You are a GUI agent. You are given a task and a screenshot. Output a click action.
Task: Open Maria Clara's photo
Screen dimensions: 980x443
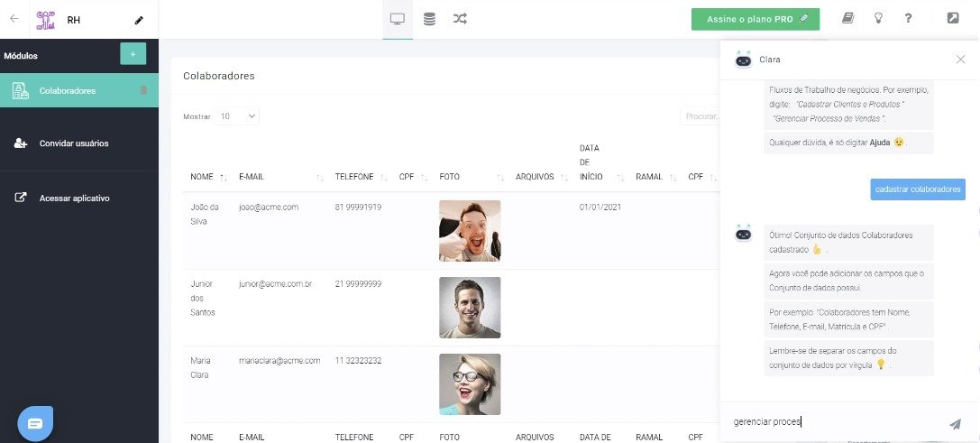(x=470, y=384)
